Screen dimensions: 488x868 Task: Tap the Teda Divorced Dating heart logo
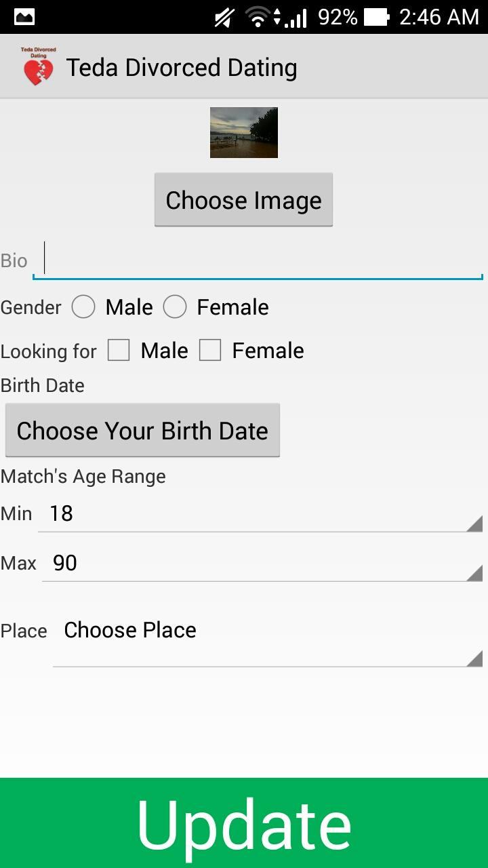coord(38,67)
